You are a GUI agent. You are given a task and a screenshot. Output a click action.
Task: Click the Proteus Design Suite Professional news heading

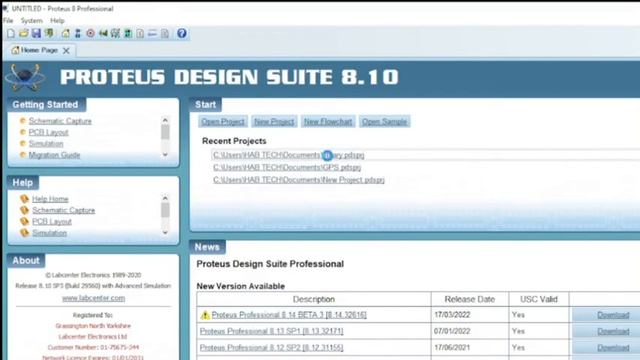(x=270, y=264)
